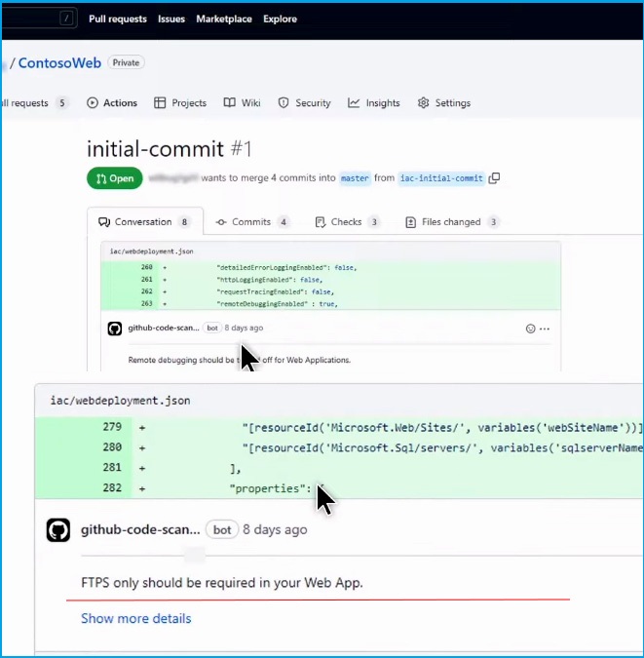Click the bot avatar on the FTPS comment
Screen dimensions: 644x658
pyautogui.click(x=58, y=530)
